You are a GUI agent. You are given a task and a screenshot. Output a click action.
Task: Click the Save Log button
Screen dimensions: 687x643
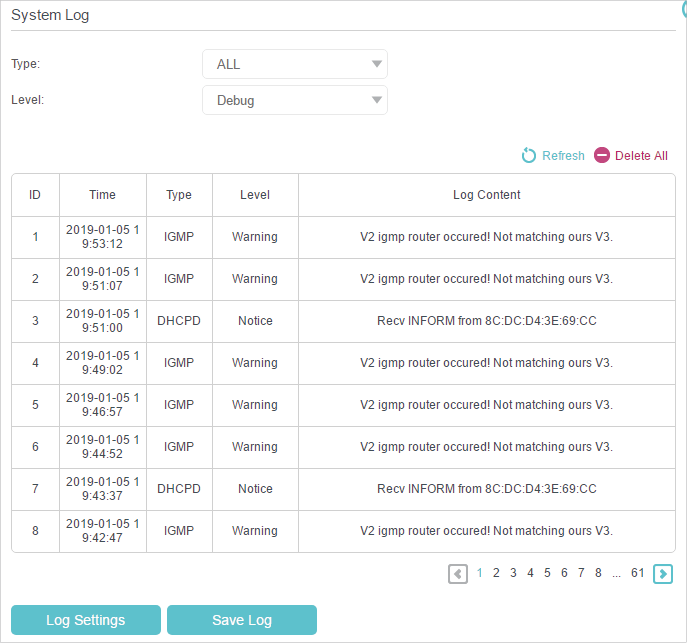242,620
